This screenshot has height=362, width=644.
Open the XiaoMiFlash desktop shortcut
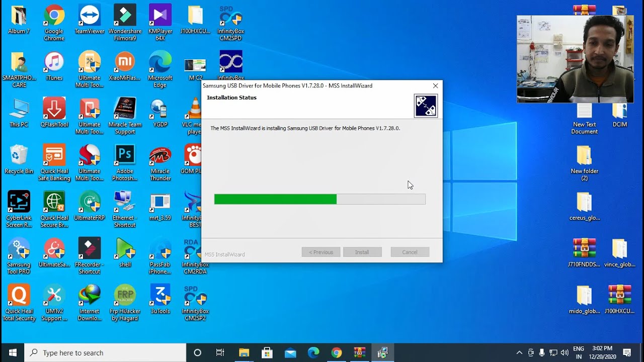pos(125,66)
